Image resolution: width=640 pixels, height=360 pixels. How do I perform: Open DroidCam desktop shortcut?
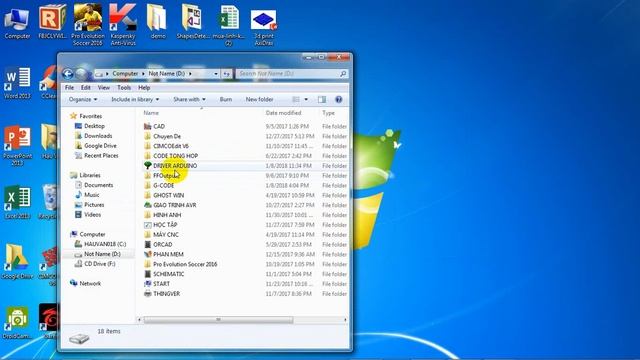pos(17,322)
